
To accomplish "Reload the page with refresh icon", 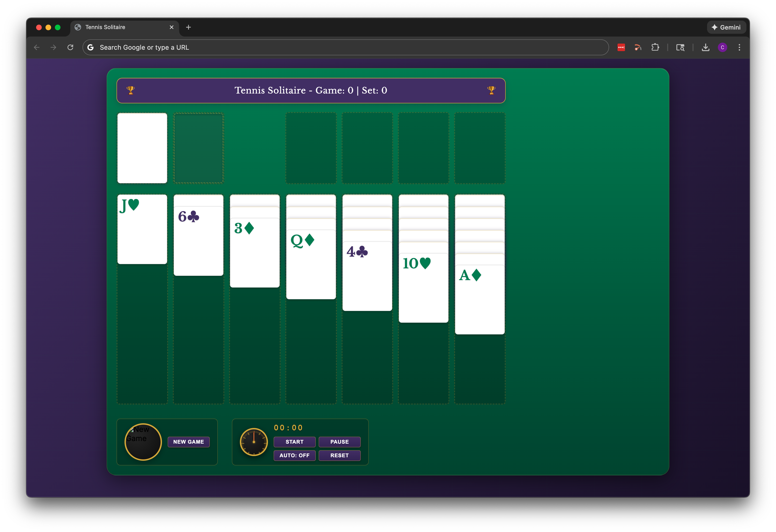I will [70, 47].
